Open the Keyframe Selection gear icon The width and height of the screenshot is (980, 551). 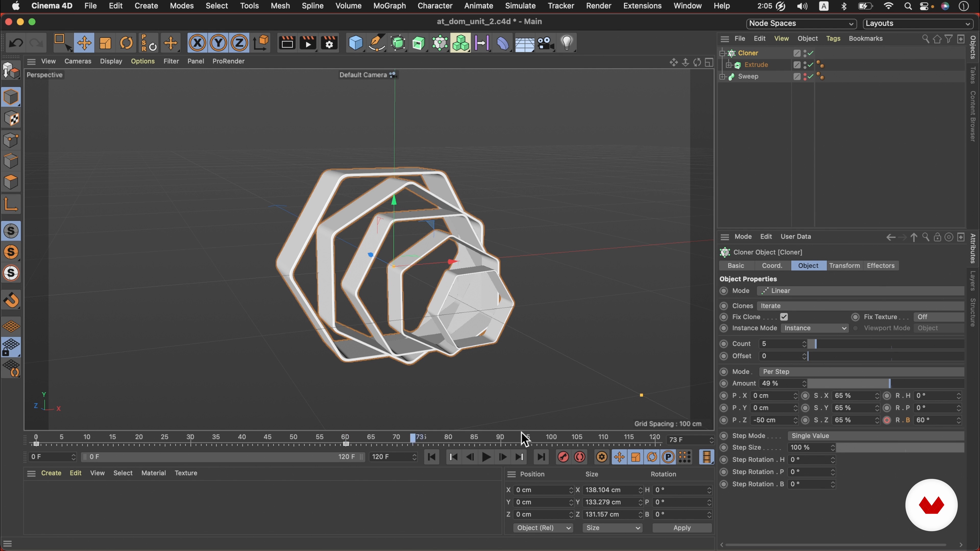(602, 457)
